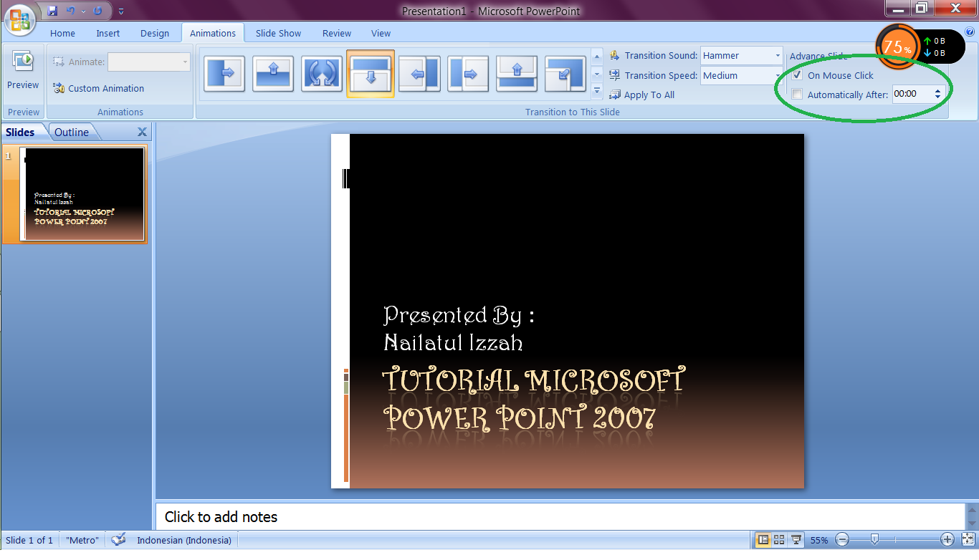Redo the last action
Image resolution: width=979 pixels, height=560 pixels.
[98, 11]
